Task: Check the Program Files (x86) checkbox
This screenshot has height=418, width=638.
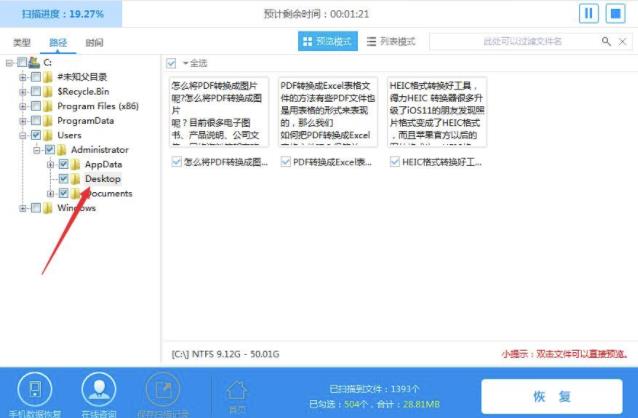Action: [36, 106]
